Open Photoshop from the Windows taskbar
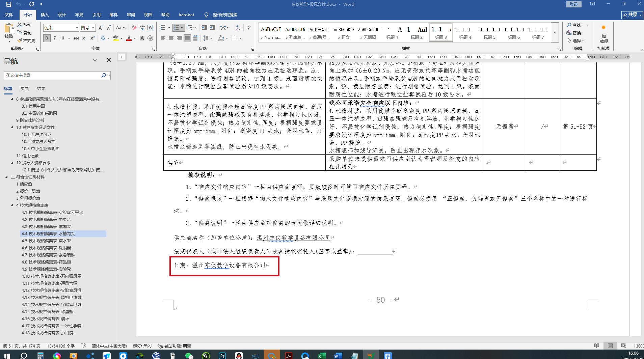The image size is (644, 359). 222,355
